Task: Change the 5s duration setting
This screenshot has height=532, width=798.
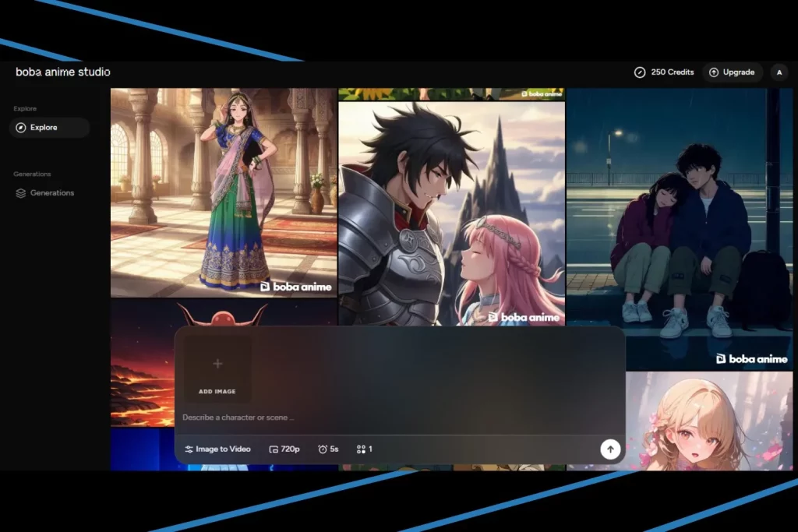Action: pos(328,449)
